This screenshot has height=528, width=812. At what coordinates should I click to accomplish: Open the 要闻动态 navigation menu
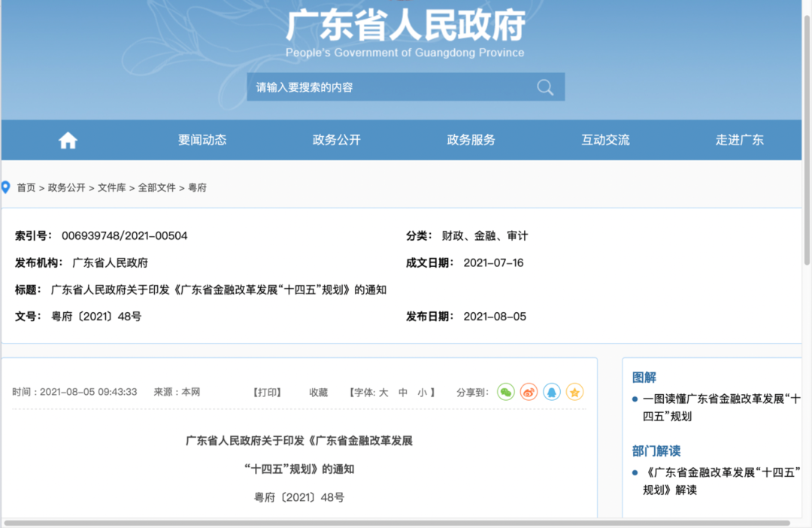coord(202,140)
